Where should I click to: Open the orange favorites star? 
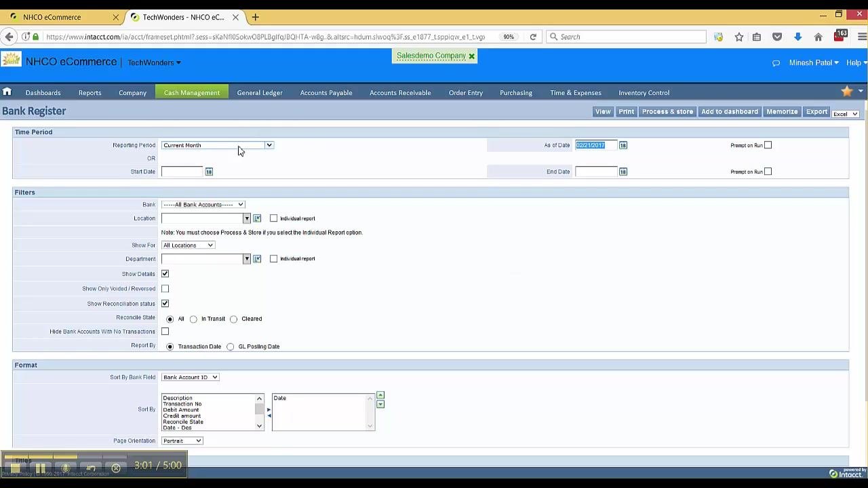pyautogui.click(x=847, y=91)
